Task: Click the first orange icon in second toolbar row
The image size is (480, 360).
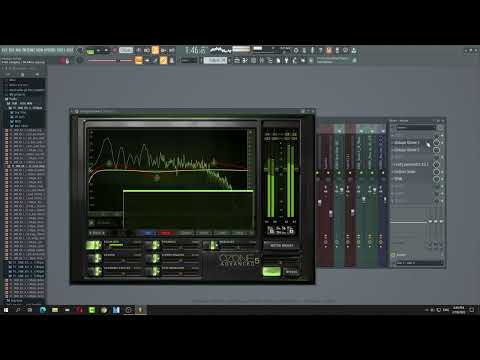Action: 139,60
